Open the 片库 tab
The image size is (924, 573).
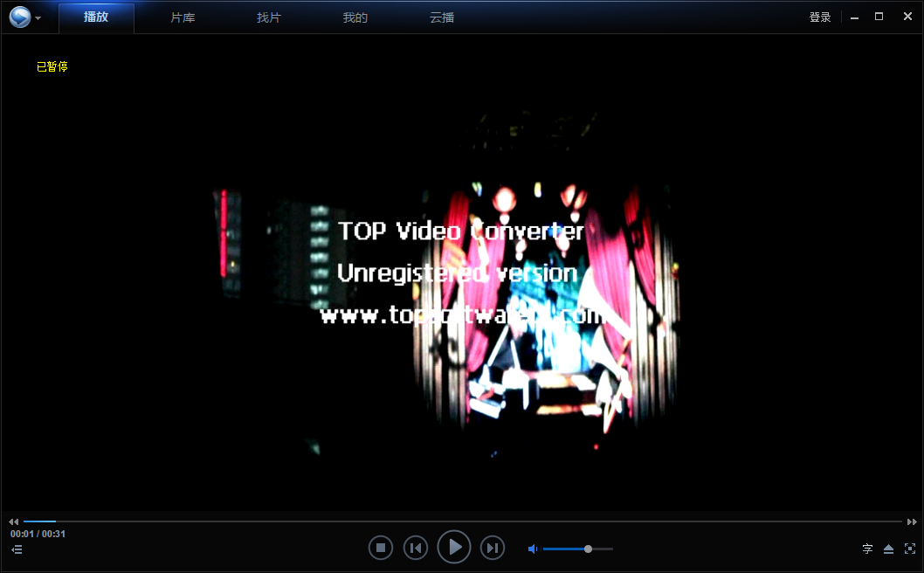(183, 17)
